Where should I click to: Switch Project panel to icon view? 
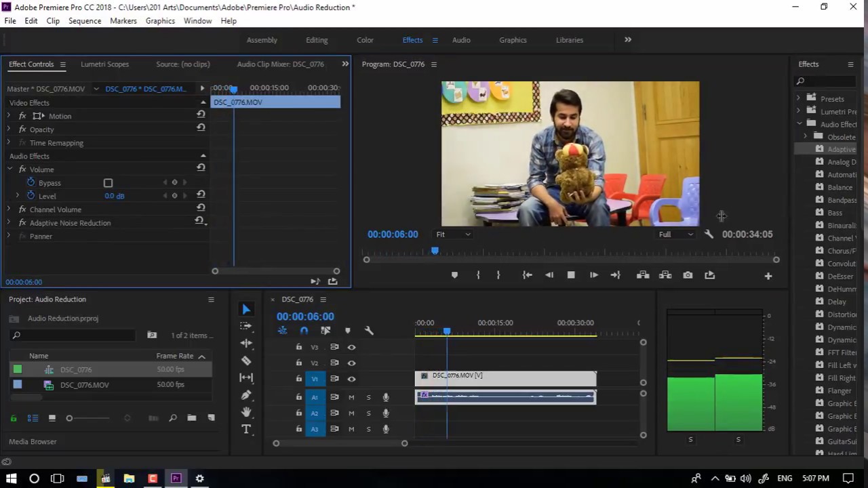tap(52, 418)
